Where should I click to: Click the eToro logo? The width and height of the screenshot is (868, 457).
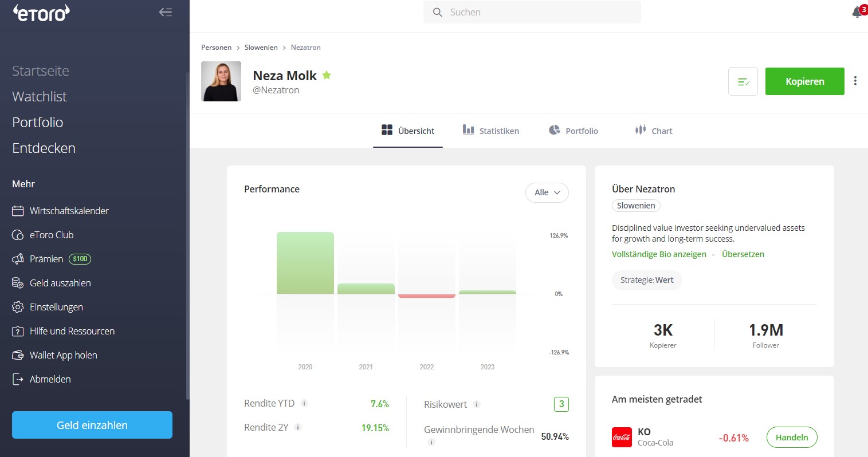point(41,12)
